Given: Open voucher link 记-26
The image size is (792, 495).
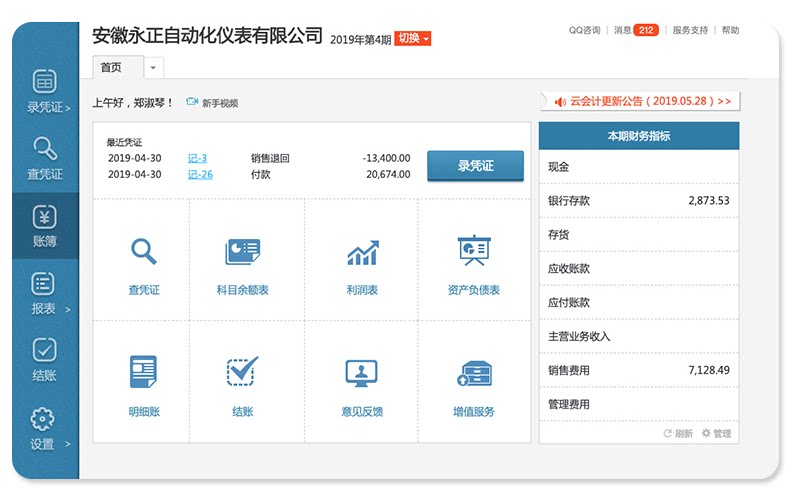Looking at the screenshot, I should 200,174.
